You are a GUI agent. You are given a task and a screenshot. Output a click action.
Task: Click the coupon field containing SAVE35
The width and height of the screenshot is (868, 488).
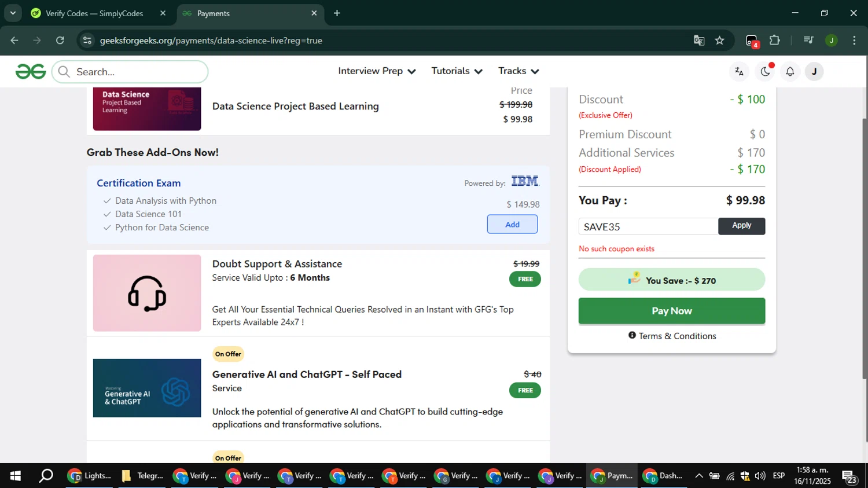coord(648,226)
